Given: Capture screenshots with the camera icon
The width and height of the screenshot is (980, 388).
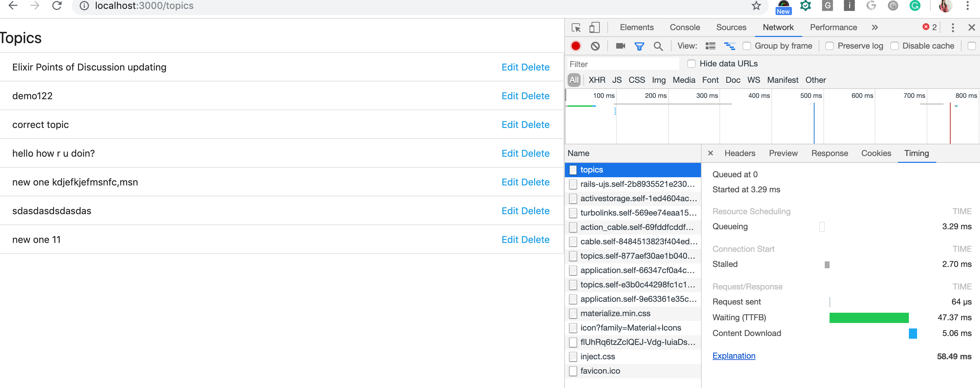Looking at the screenshot, I should (621, 46).
